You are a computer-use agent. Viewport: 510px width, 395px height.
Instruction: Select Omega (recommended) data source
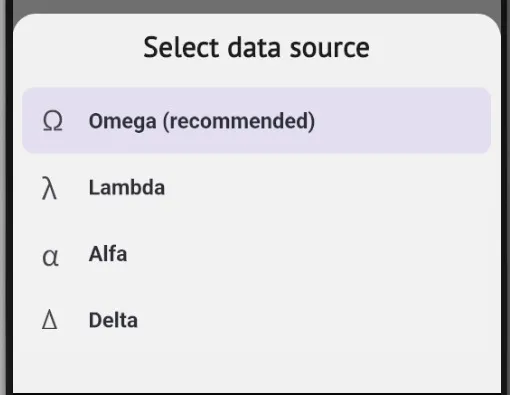(x=256, y=121)
